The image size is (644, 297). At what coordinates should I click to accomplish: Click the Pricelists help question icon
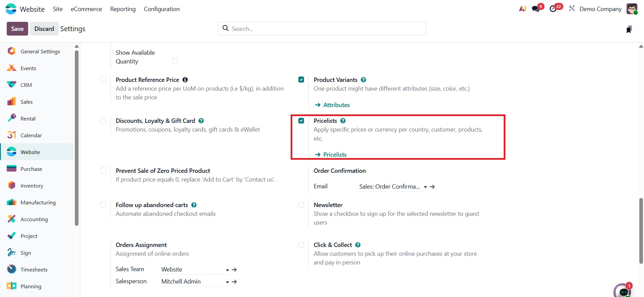point(343,121)
